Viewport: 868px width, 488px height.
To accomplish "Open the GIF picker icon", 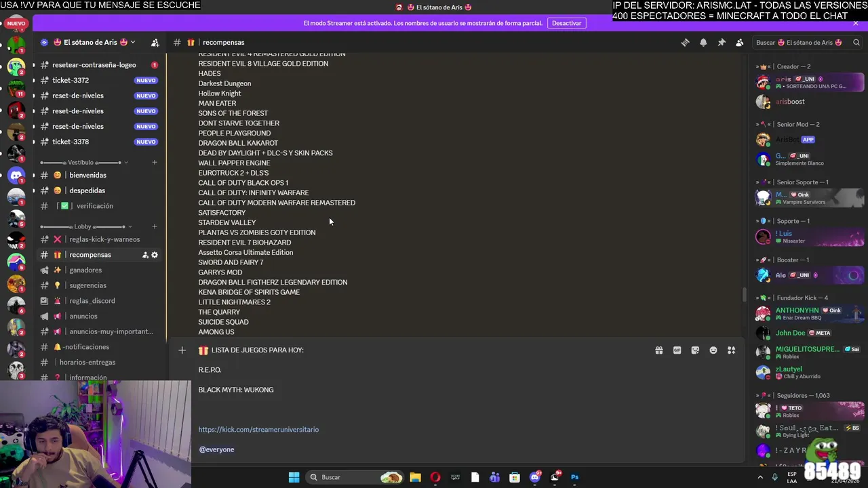I will (677, 350).
